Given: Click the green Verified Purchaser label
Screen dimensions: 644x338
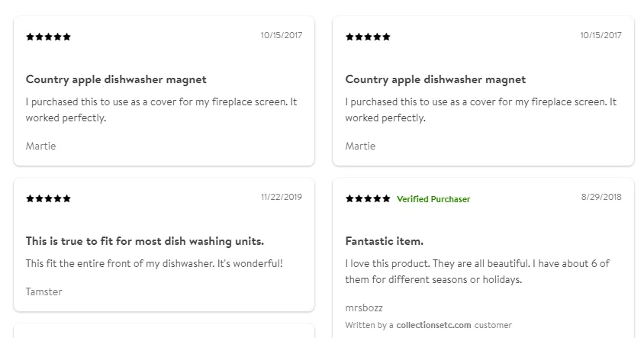Looking at the screenshot, I should tap(433, 199).
